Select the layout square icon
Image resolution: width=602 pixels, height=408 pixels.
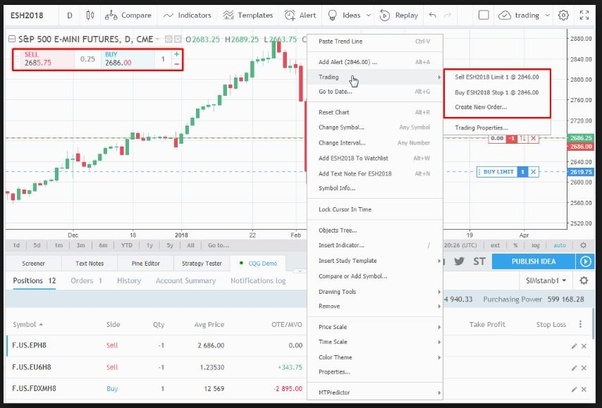coord(483,15)
